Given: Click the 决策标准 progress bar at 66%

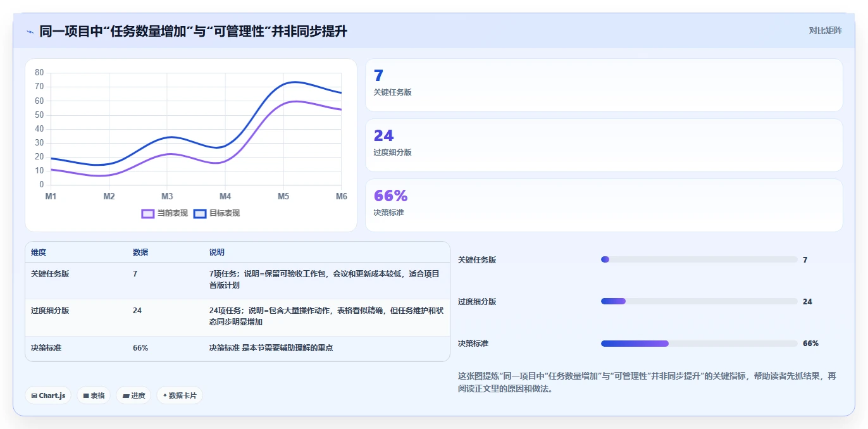Looking at the screenshot, I should (x=699, y=343).
